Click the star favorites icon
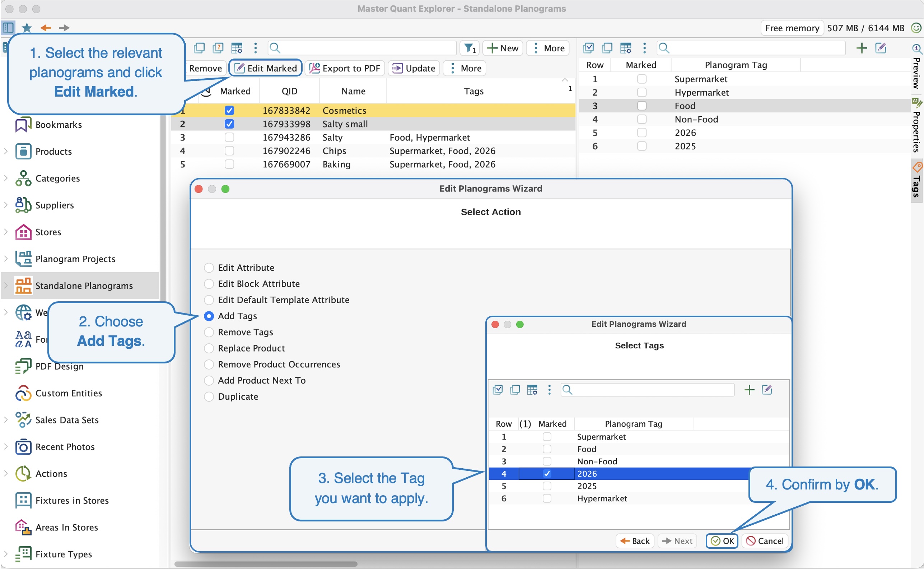The width and height of the screenshot is (924, 571). [x=27, y=28]
